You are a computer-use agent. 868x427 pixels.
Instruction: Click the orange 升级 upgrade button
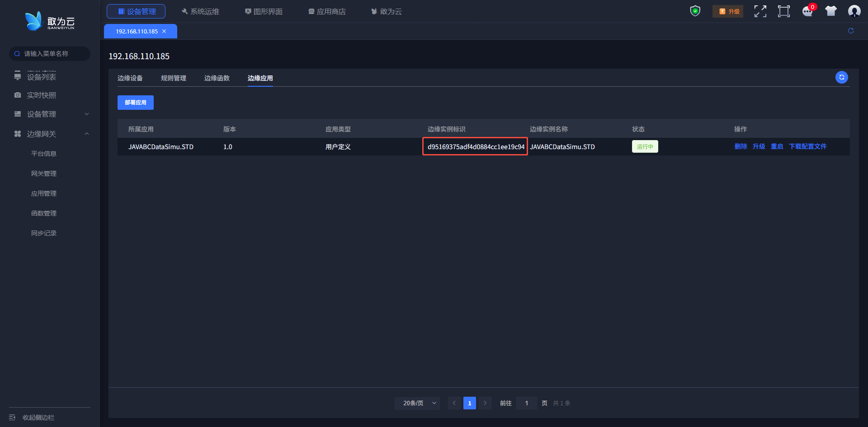click(x=728, y=11)
